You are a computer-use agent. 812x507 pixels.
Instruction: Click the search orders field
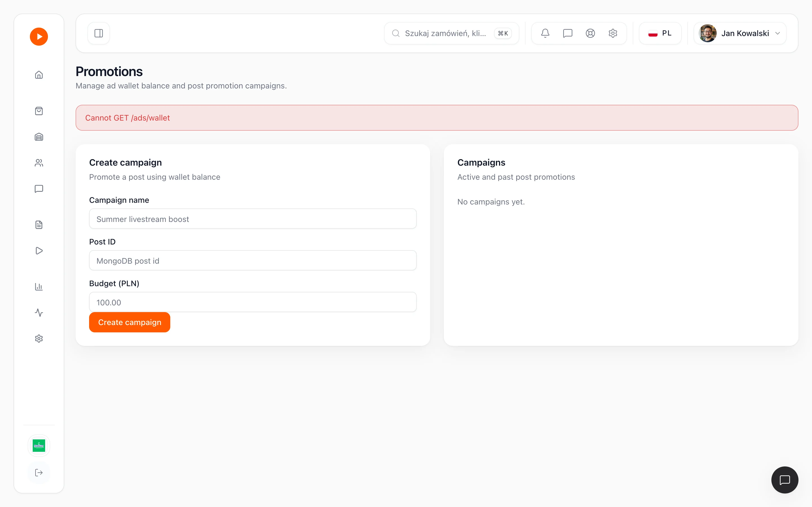click(x=451, y=33)
